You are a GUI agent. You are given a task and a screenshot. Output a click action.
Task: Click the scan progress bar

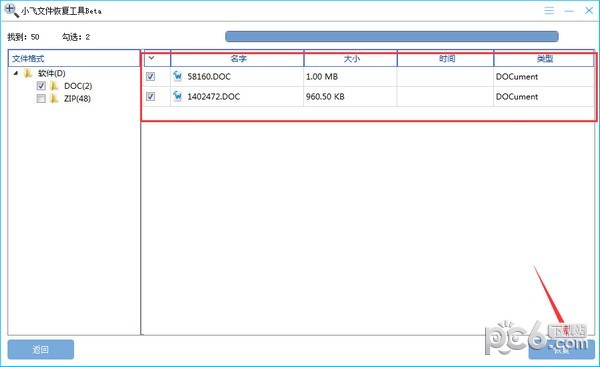[x=391, y=36]
